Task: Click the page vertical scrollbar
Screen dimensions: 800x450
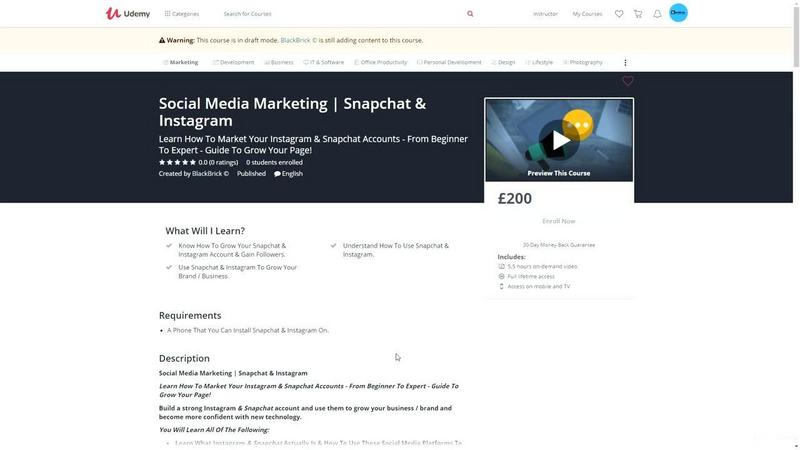Action: pos(796,35)
